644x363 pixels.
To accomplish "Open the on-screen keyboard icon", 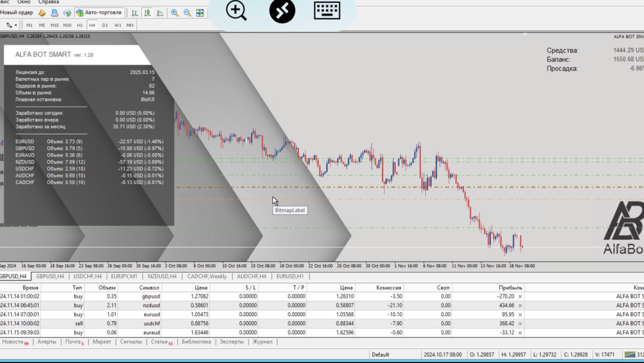I will pyautogui.click(x=327, y=10).
